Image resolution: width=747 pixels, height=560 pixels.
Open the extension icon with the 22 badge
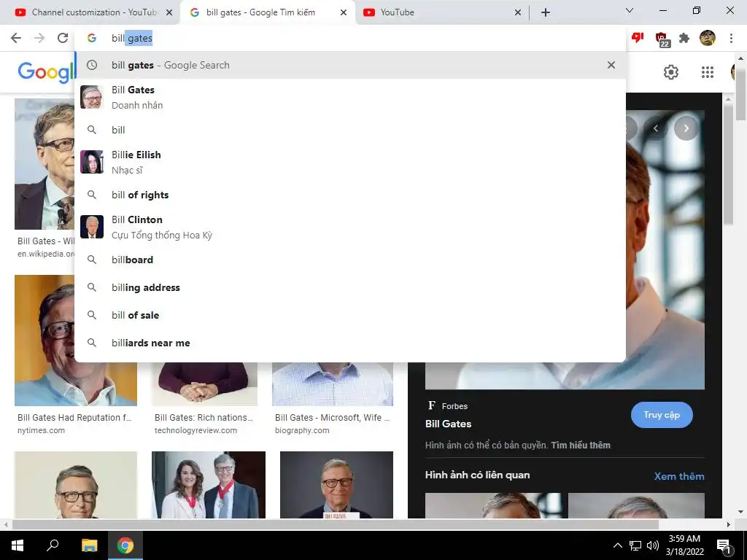pyautogui.click(x=661, y=39)
